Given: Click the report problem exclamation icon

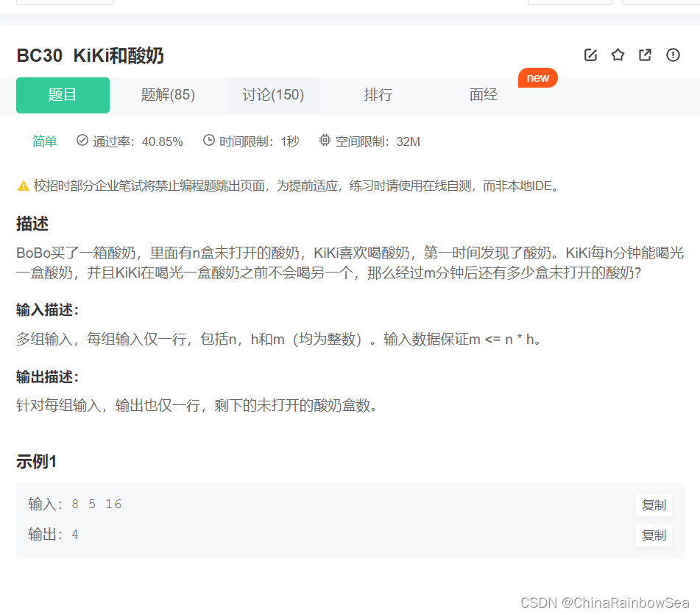Looking at the screenshot, I should point(673,55).
